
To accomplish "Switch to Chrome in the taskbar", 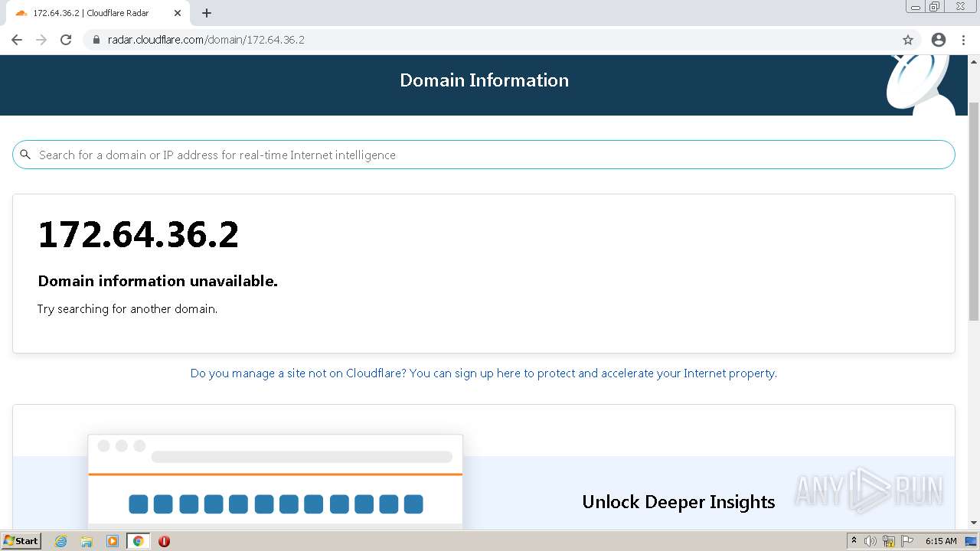I will [x=139, y=541].
